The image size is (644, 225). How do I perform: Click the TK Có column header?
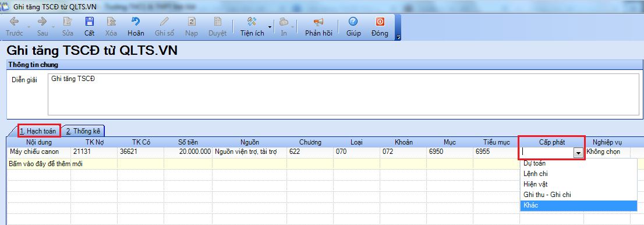click(140, 142)
